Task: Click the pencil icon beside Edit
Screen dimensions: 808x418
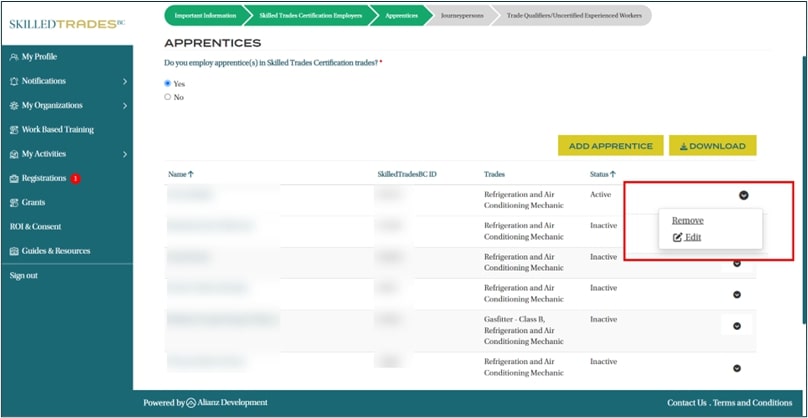Action: (x=677, y=237)
